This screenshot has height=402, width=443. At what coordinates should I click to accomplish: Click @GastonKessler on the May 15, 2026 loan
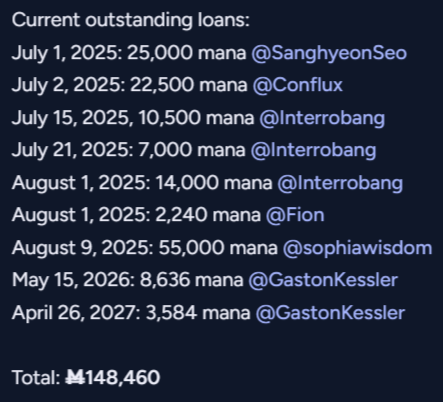click(x=323, y=280)
